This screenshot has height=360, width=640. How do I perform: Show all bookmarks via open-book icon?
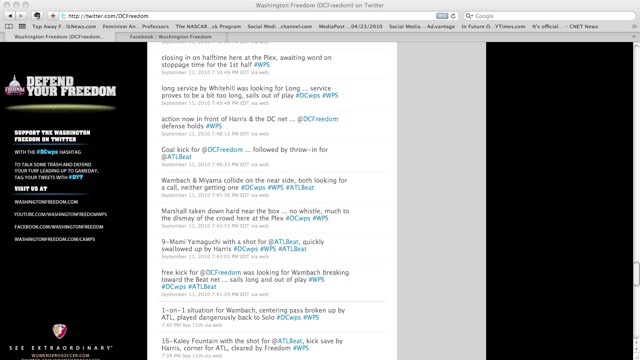(9, 27)
